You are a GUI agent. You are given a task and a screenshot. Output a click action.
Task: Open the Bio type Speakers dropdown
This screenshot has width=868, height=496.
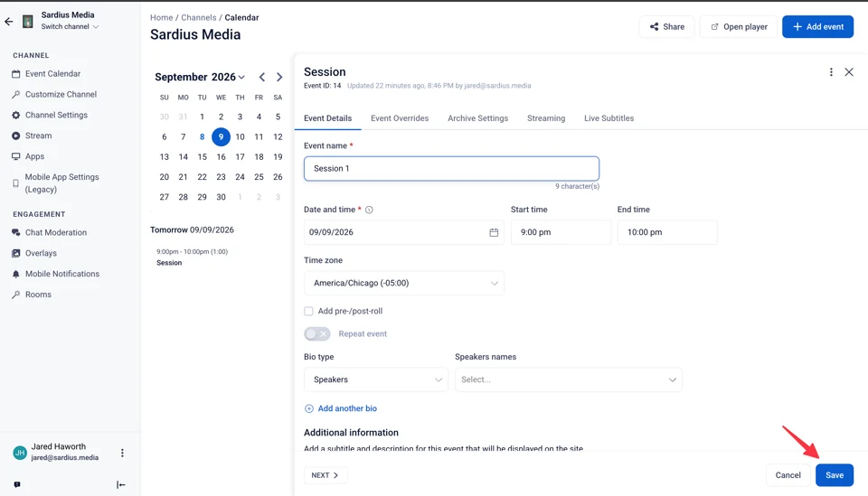point(376,379)
